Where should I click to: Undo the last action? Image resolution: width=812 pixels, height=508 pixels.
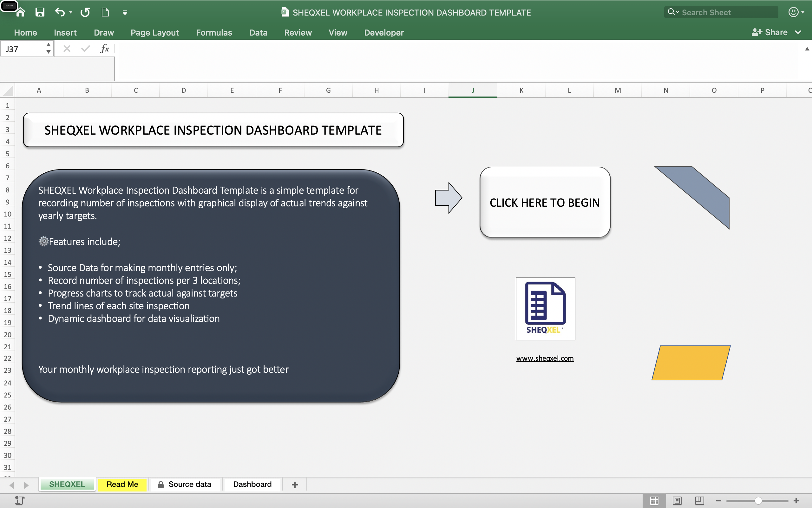coord(60,12)
